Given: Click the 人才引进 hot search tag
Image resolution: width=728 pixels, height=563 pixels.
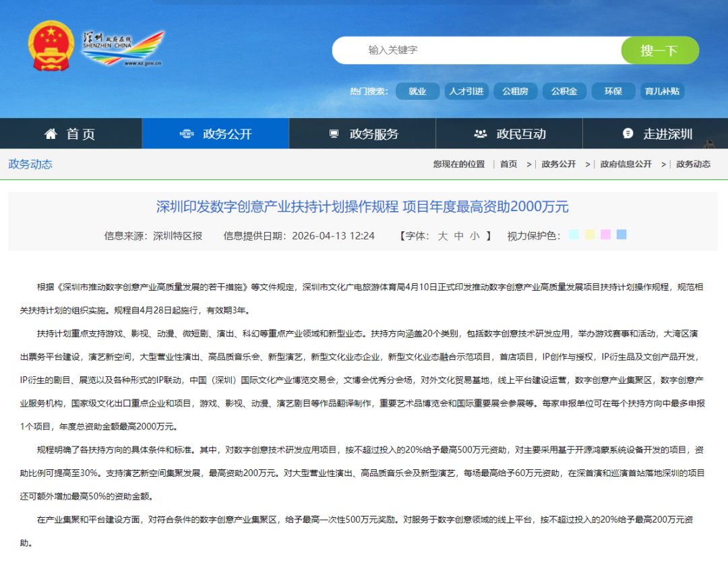Looking at the screenshot, I should 466,91.
